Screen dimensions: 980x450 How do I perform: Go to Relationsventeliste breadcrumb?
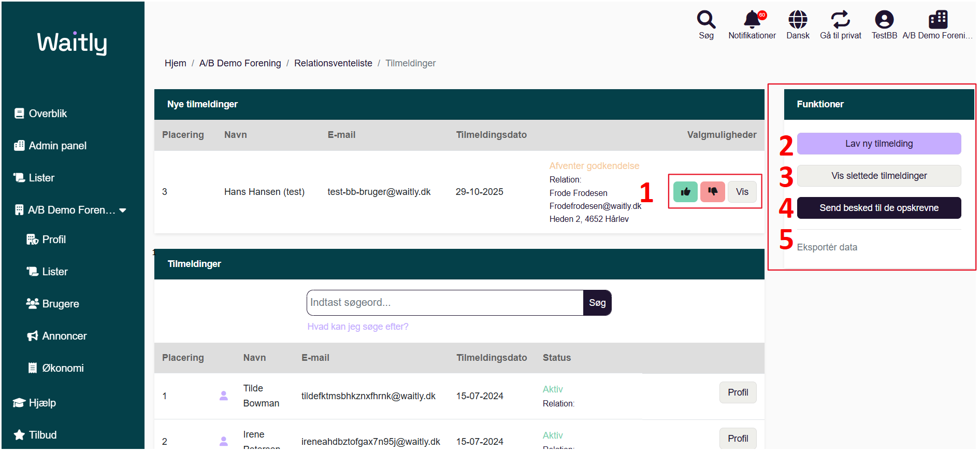click(x=333, y=63)
